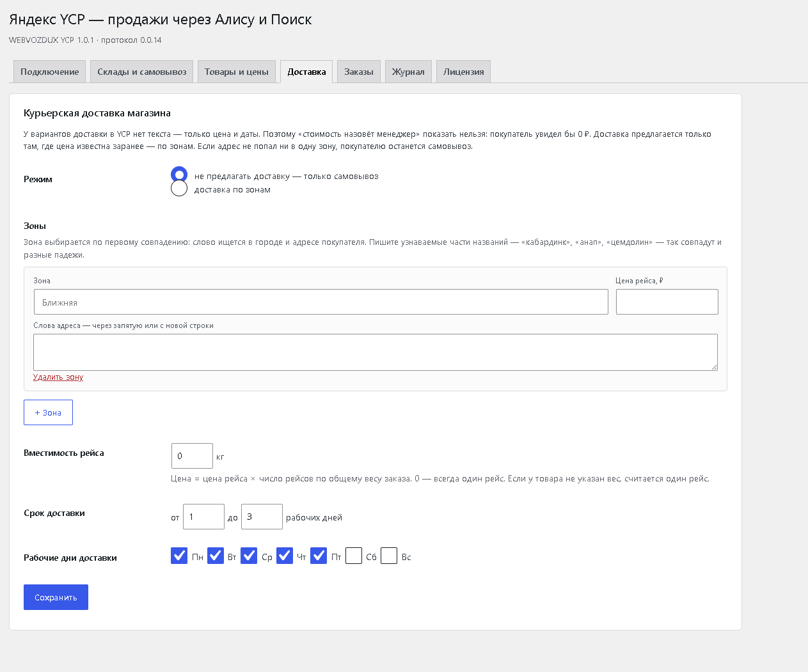Uncheck the Вт delivery day
This screenshot has height=672, width=808.
pyautogui.click(x=216, y=556)
